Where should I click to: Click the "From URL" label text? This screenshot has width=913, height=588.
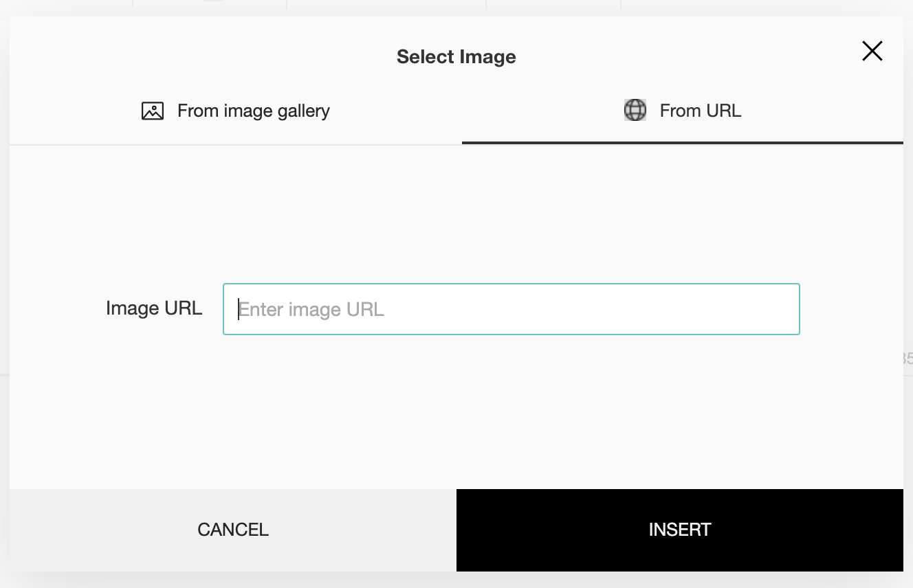(x=700, y=111)
